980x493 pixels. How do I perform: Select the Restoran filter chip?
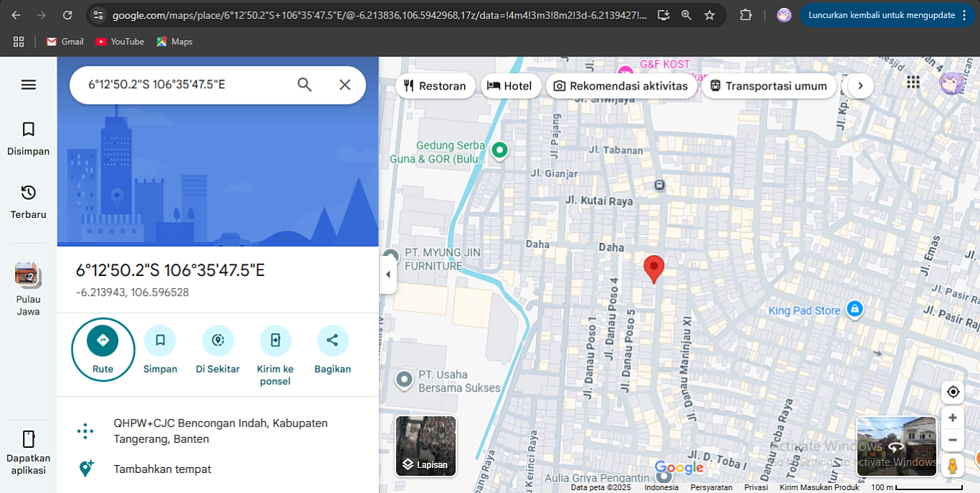pyautogui.click(x=435, y=85)
